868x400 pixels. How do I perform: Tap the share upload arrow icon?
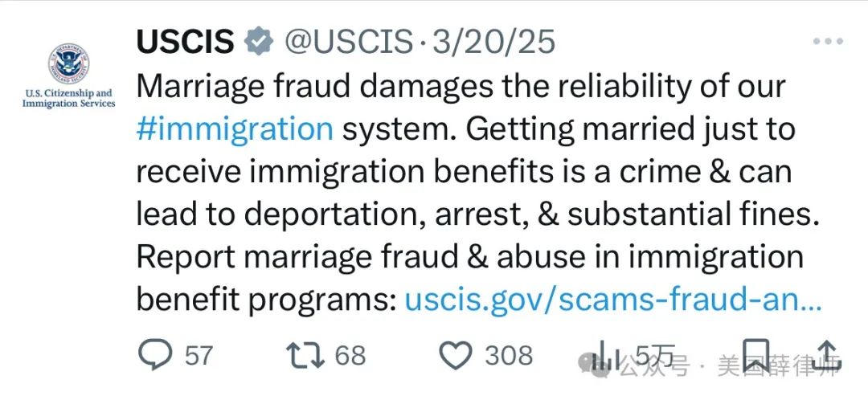coord(826,355)
